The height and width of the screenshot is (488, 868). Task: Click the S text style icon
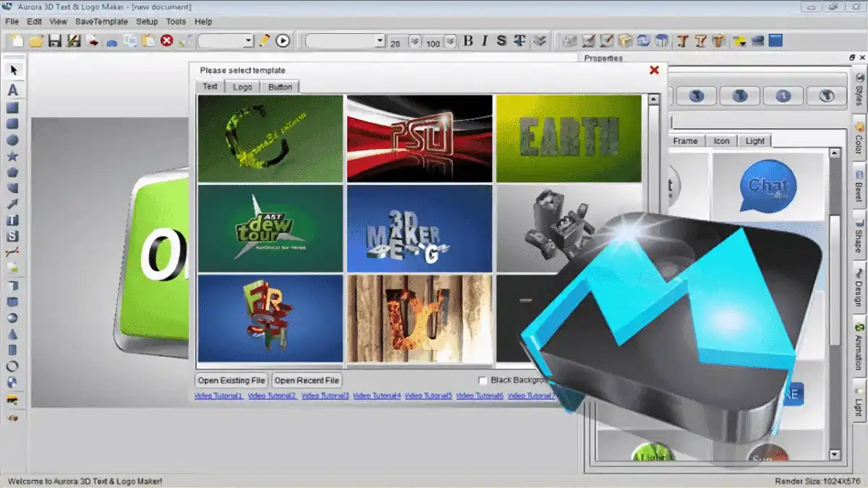coord(501,41)
